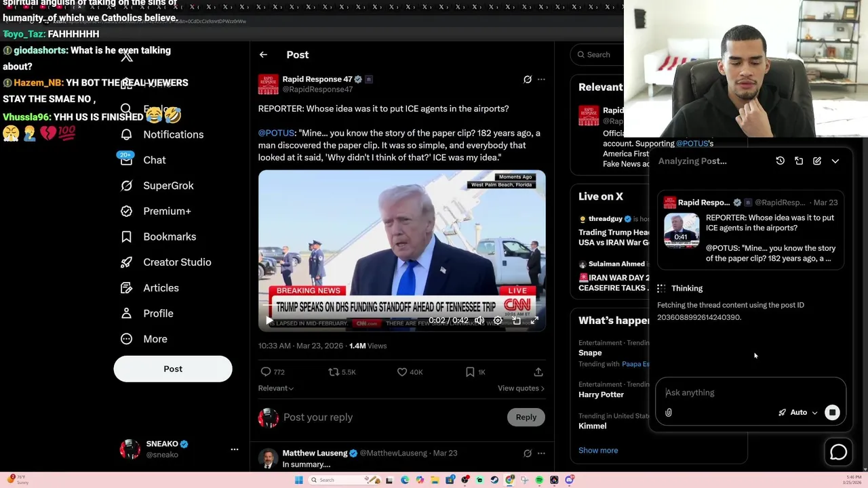Click the Profile person icon
The image size is (868, 488).
click(x=126, y=313)
